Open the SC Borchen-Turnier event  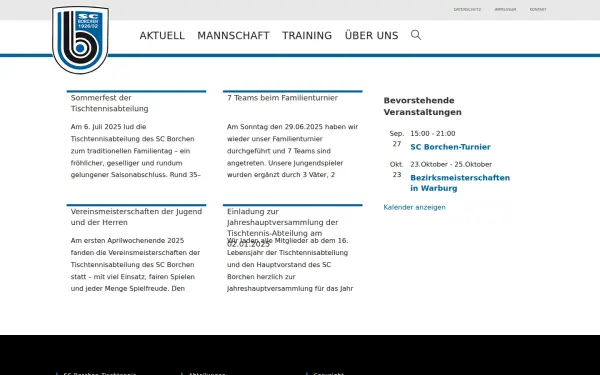[450, 147]
